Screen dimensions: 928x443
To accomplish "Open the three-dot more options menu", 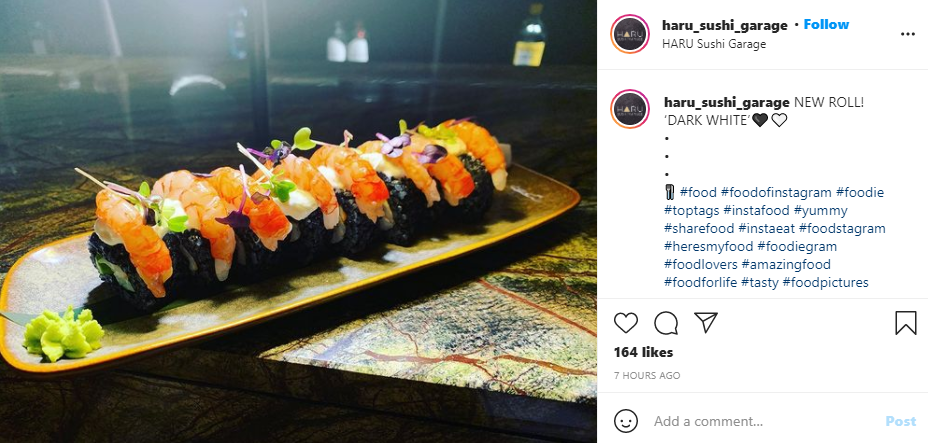I will tap(908, 34).
